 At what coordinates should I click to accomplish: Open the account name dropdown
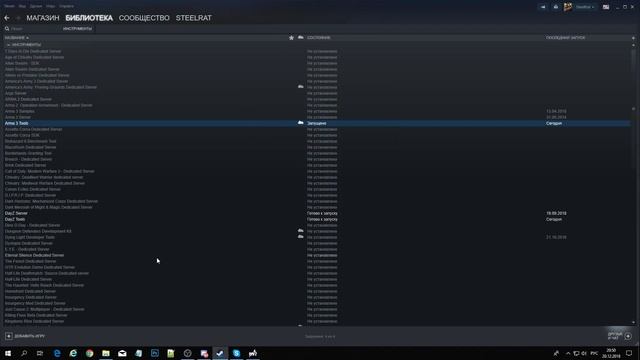click(585, 7)
